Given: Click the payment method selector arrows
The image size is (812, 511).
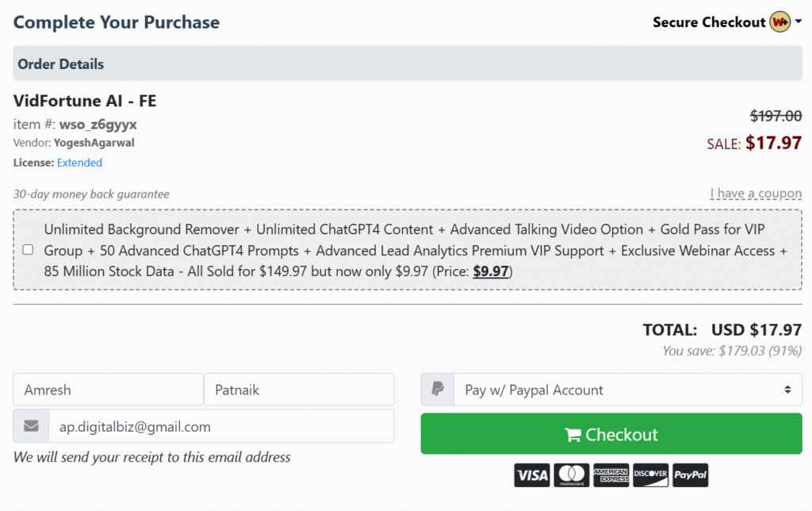Looking at the screenshot, I should tap(787, 390).
